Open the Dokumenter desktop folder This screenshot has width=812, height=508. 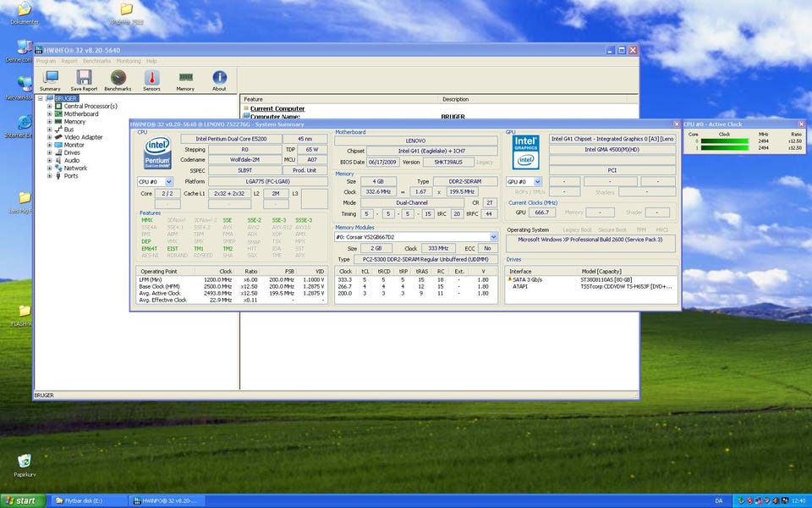pos(25,13)
